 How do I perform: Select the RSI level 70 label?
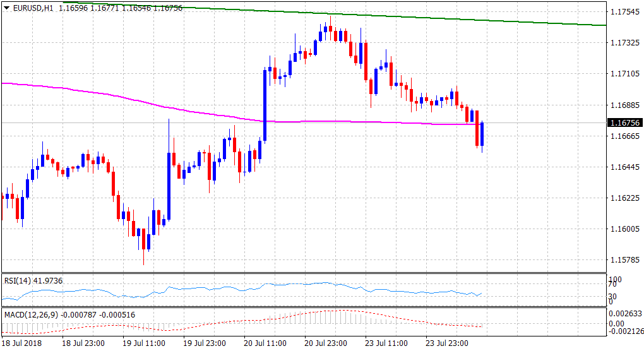(x=612, y=285)
